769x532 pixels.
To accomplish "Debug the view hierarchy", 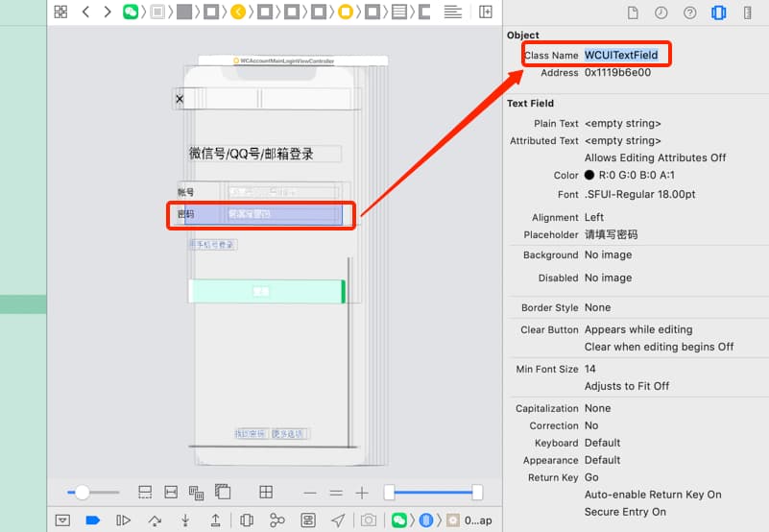I will tap(247, 520).
